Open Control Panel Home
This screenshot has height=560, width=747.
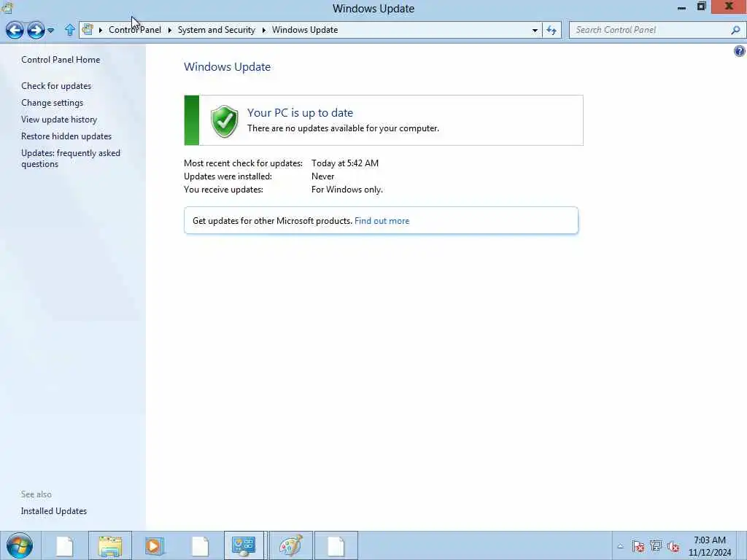pos(61,60)
